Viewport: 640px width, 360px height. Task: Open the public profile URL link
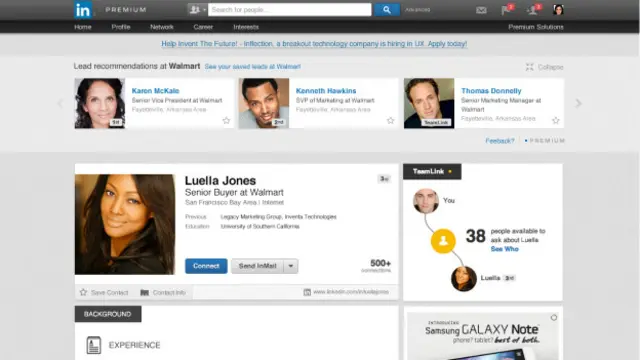tap(351, 292)
